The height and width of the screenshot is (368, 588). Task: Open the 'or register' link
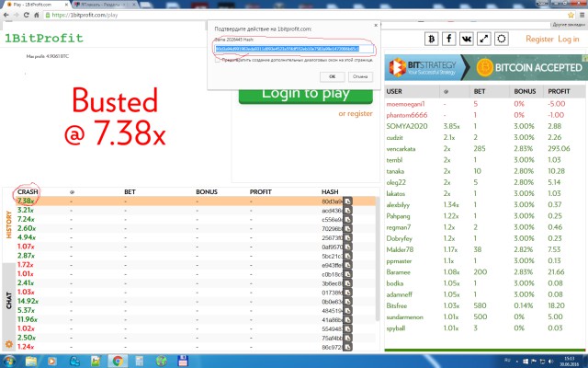click(356, 113)
